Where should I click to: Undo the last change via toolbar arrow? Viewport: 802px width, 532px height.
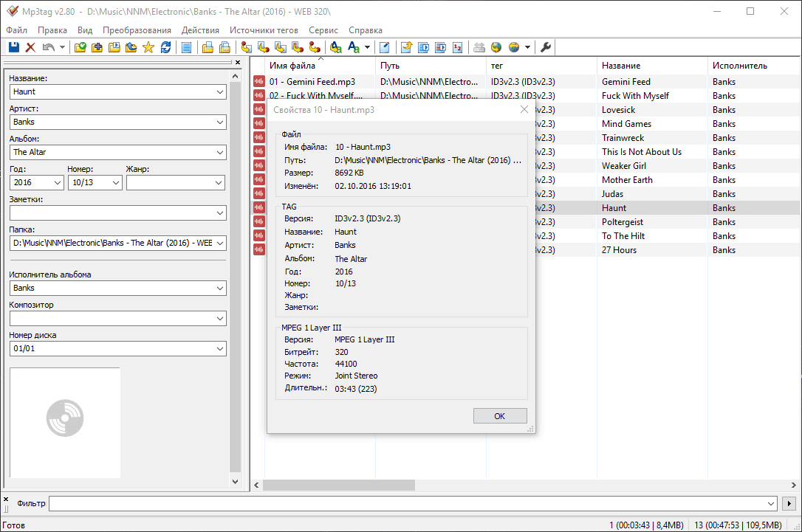click(48, 47)
